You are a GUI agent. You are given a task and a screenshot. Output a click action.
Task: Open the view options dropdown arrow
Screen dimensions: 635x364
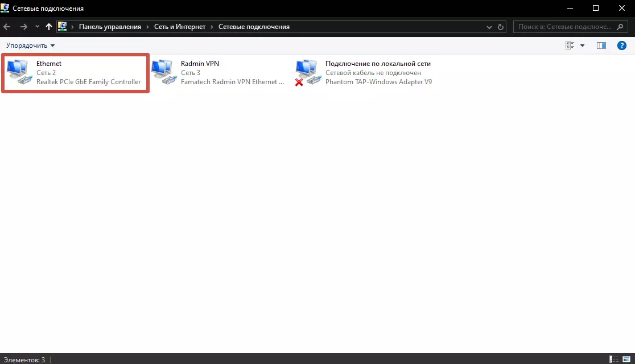pos(582,45)
